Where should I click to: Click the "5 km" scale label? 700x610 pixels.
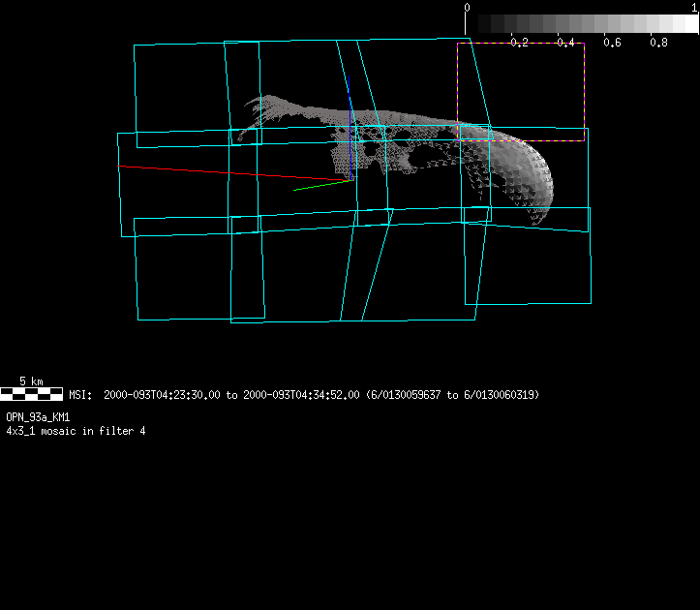(x=31, y=381)
